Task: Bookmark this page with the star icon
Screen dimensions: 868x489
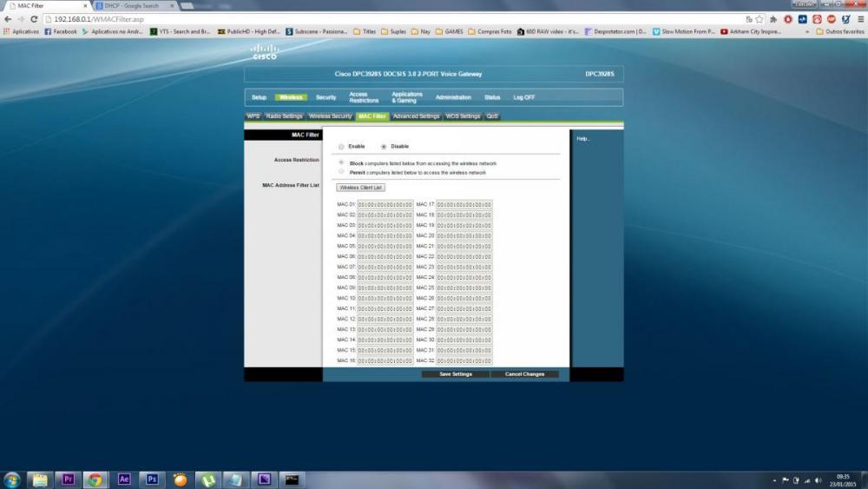Action: tap(759, 18)
